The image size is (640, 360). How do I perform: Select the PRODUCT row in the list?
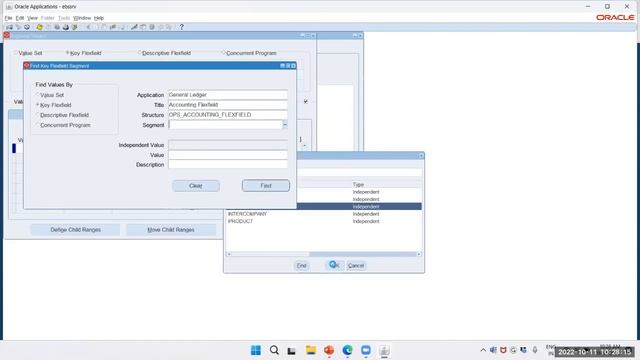point(324,221)
